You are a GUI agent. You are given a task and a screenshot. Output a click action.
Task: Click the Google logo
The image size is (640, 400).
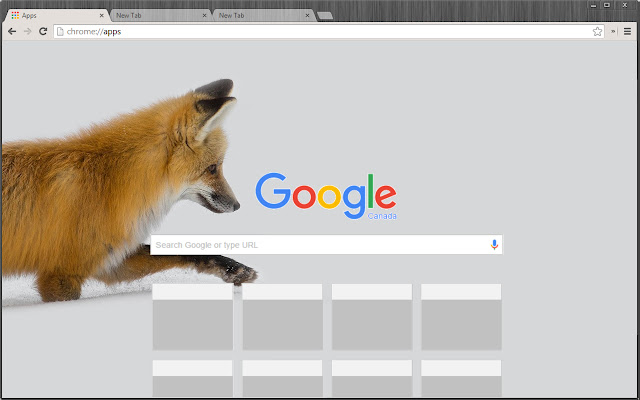[x=326, y=196]
